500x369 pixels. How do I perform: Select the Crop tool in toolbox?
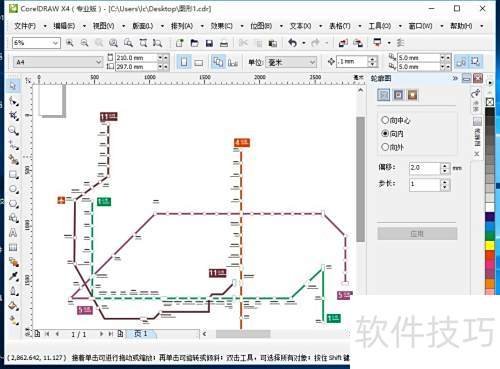click(13, 116)
